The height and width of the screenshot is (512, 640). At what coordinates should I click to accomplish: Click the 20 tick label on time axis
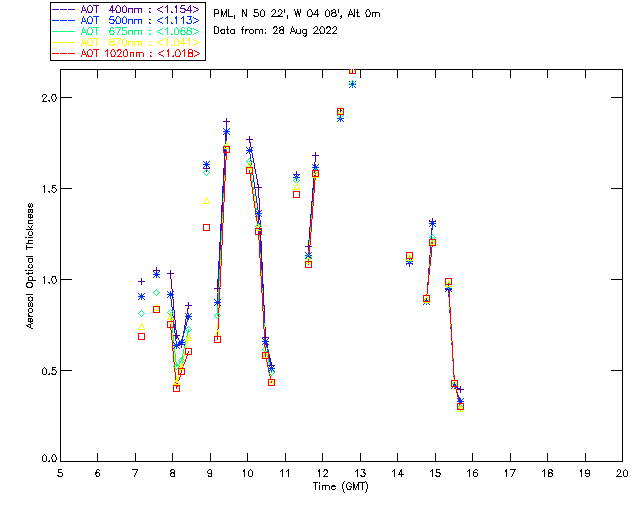pyautogui.click(x=622, y=473)
